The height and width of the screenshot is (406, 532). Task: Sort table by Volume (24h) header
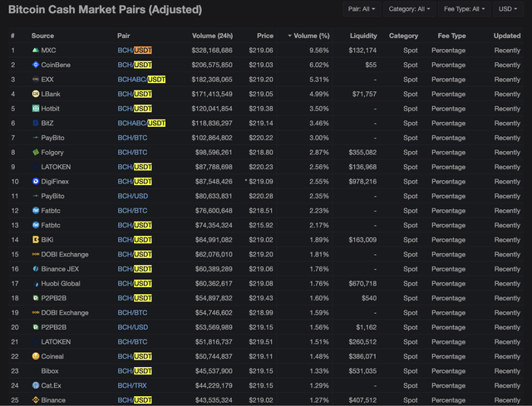(213, 36)
